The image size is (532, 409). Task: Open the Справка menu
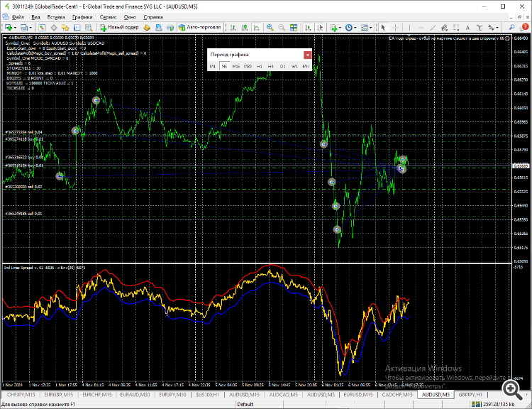tap(153, 17)
